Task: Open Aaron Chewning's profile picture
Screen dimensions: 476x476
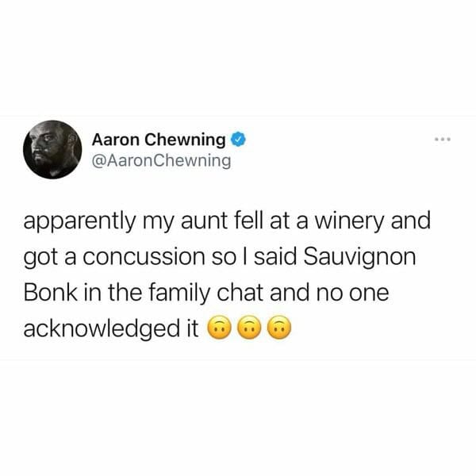Action: point(52,150)
